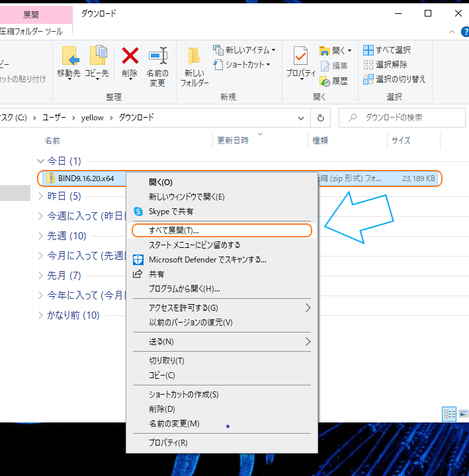The width and height of the screenshot is (469, 476).
Task: Click the ダウンロードの検索 search field
Action: [x=396, y=118]
